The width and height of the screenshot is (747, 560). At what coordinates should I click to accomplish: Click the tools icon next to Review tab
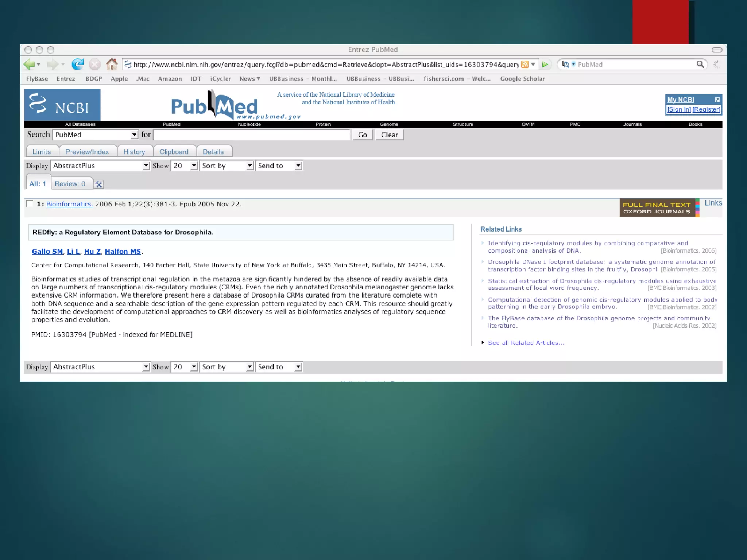click(x=98, y=184)
